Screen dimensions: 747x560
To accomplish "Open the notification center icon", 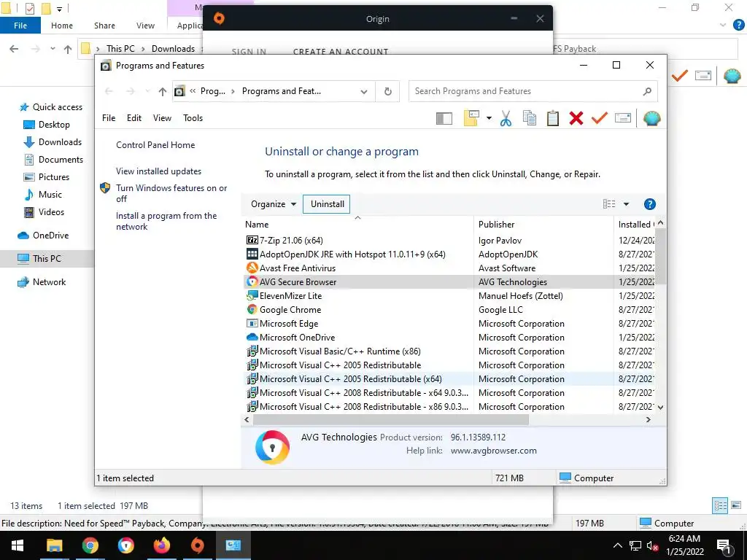I will tap(724, 546).
